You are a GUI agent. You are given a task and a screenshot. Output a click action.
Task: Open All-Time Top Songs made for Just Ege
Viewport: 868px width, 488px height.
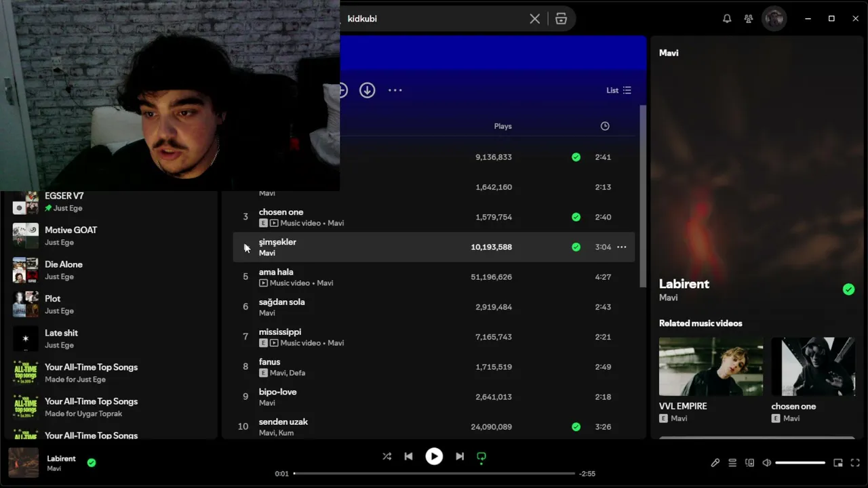click(110, 373)
